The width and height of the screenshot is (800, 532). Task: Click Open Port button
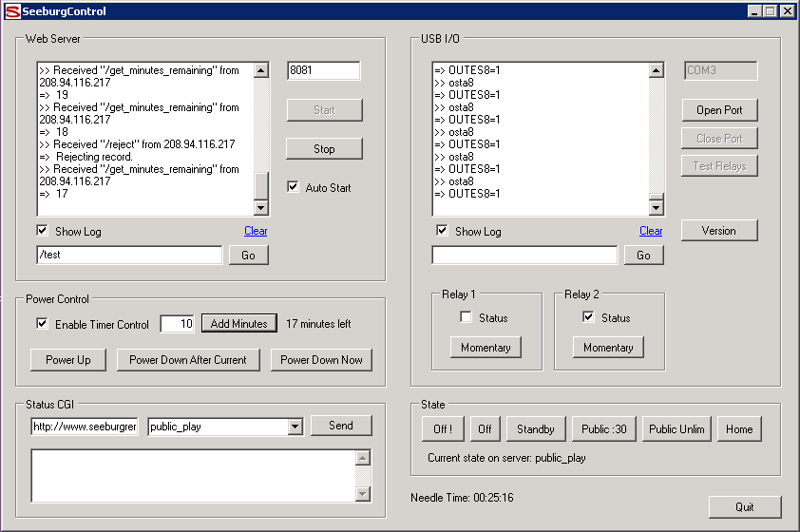tap(719, 110)
